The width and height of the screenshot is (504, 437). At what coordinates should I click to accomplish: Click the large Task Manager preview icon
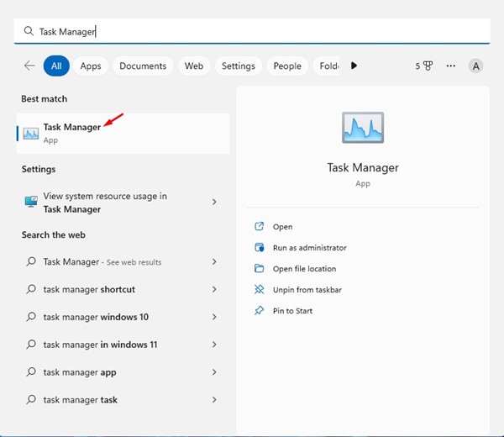pyautogui.click(x=363, y=128)
